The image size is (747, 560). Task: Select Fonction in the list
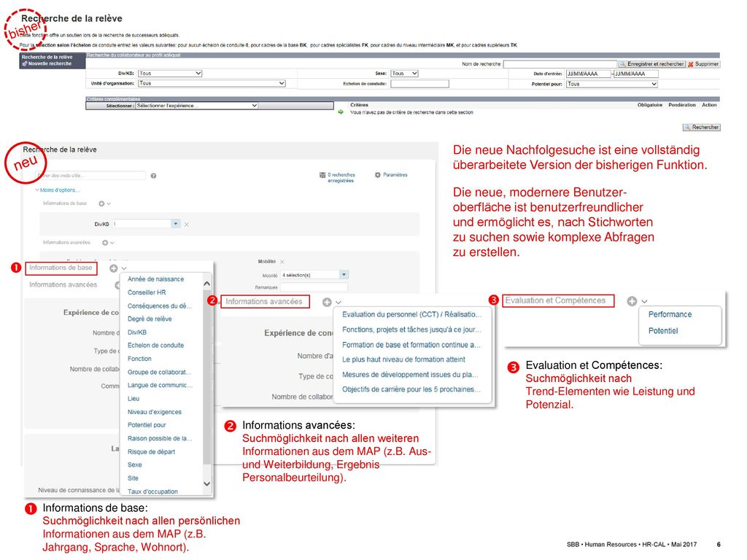click(x=139, y=359)
